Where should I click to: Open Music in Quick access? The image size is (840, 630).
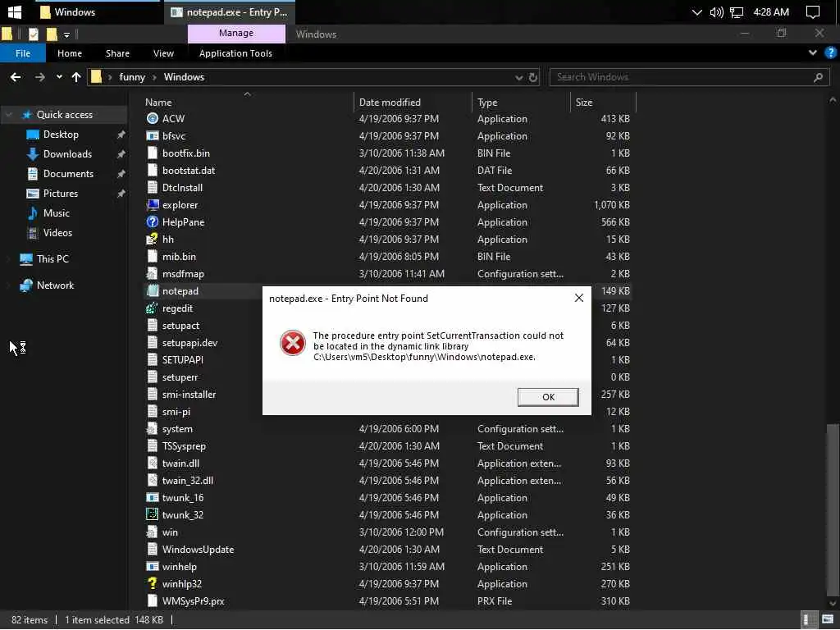(57, 213)
